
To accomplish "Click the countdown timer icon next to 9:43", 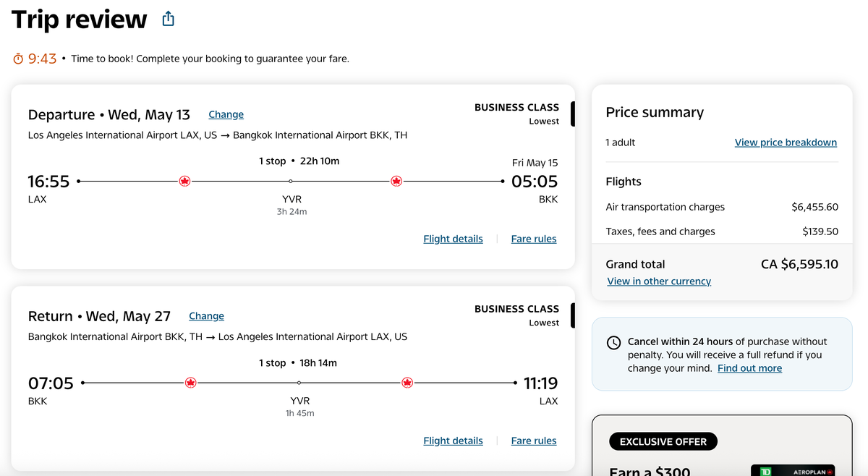I will [16, 59].
